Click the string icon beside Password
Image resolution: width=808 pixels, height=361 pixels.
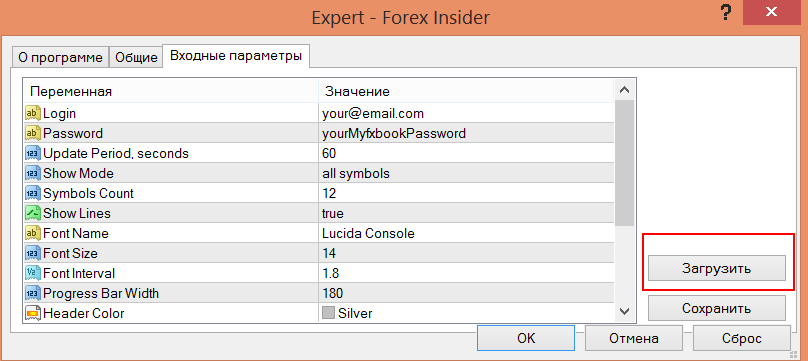(33, 133)
